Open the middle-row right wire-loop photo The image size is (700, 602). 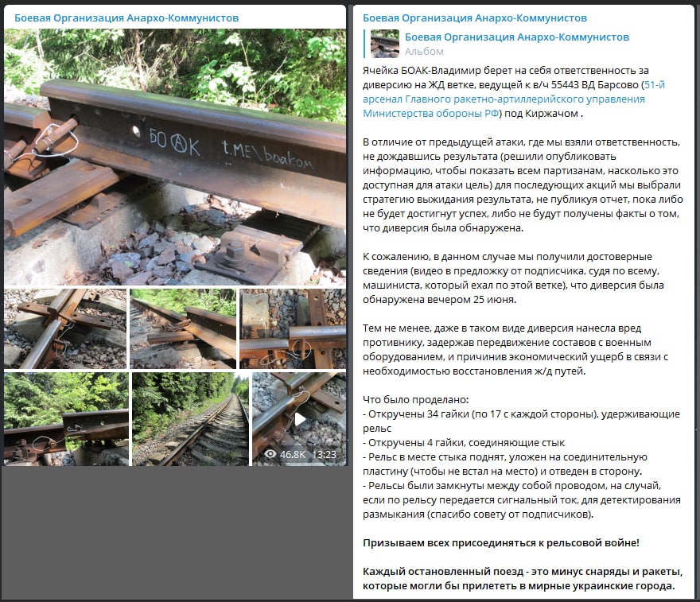coord(293,328)
